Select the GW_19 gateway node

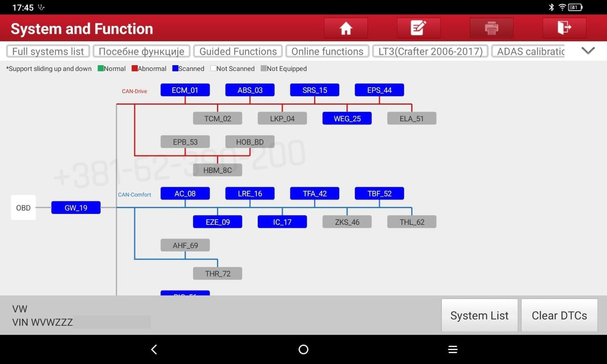click(76, 208)
